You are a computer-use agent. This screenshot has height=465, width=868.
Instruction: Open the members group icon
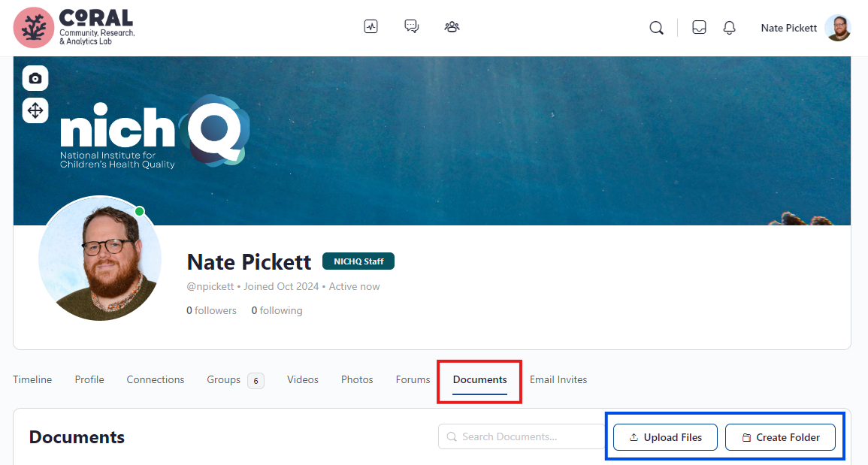click(x=452, y=27)
